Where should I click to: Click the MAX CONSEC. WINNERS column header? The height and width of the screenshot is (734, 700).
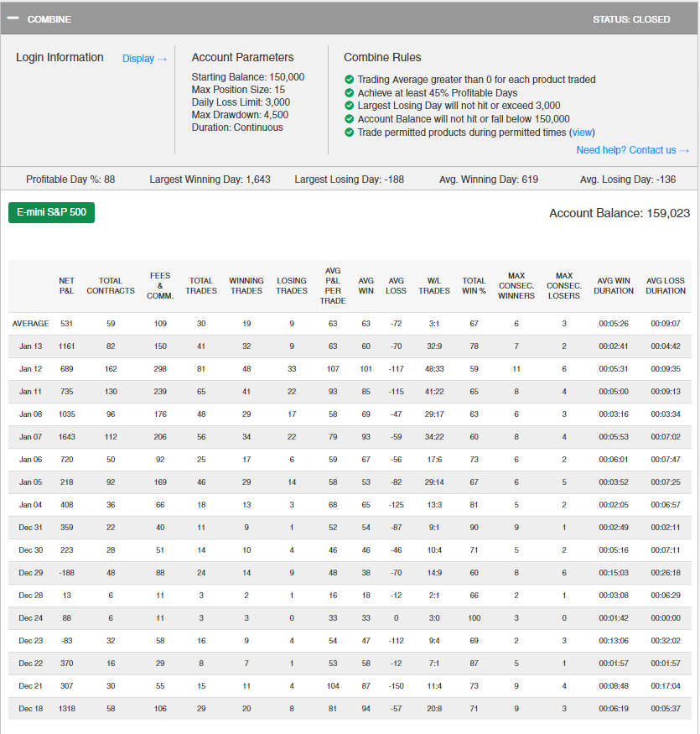tap(516, 286)
